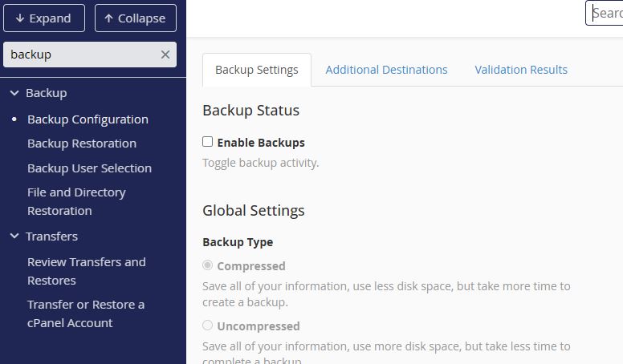This screenshot has width=623, height=364.
Task: Open Transfer or Restore a cPanel Account
Action: tap(86, 313)
